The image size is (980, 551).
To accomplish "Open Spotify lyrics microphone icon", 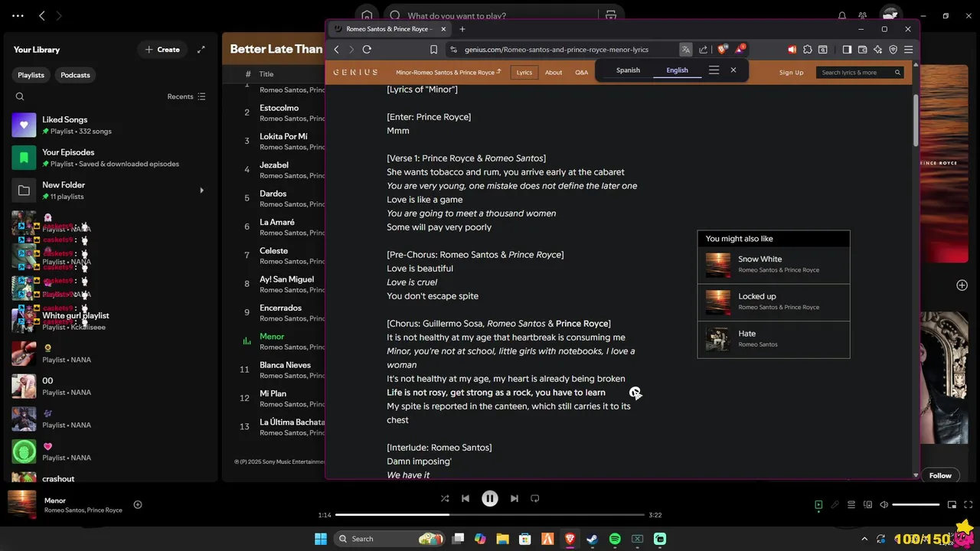I will 835,504.
